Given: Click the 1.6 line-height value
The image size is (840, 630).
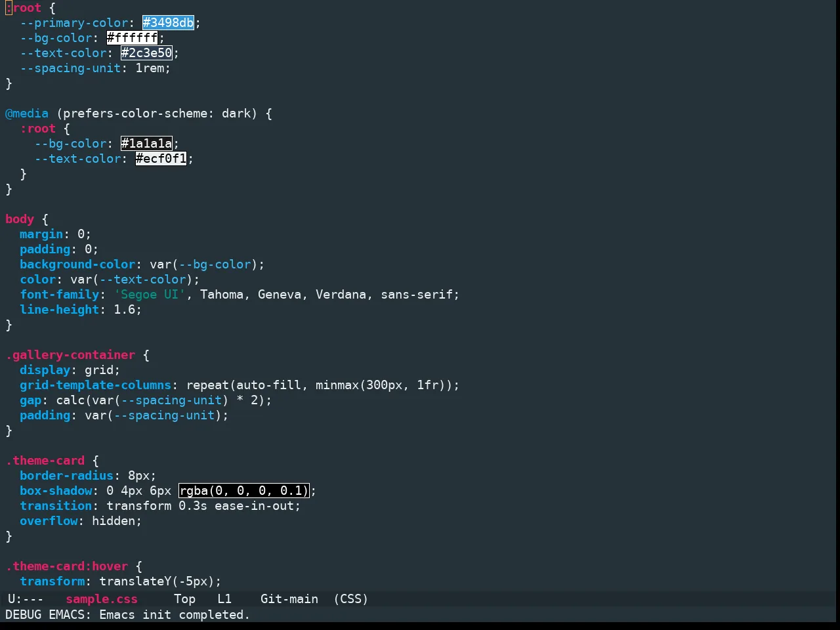Looking at the screenshot, I should 125,310.
